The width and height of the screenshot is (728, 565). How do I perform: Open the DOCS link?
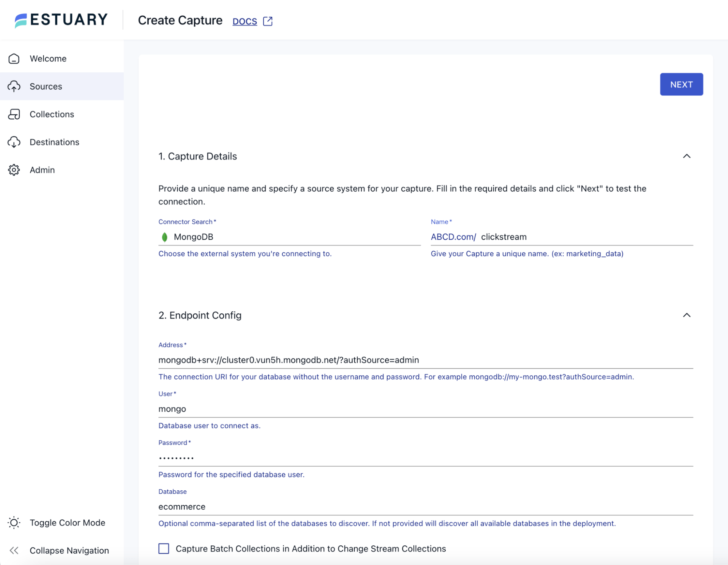coord(245,21)
